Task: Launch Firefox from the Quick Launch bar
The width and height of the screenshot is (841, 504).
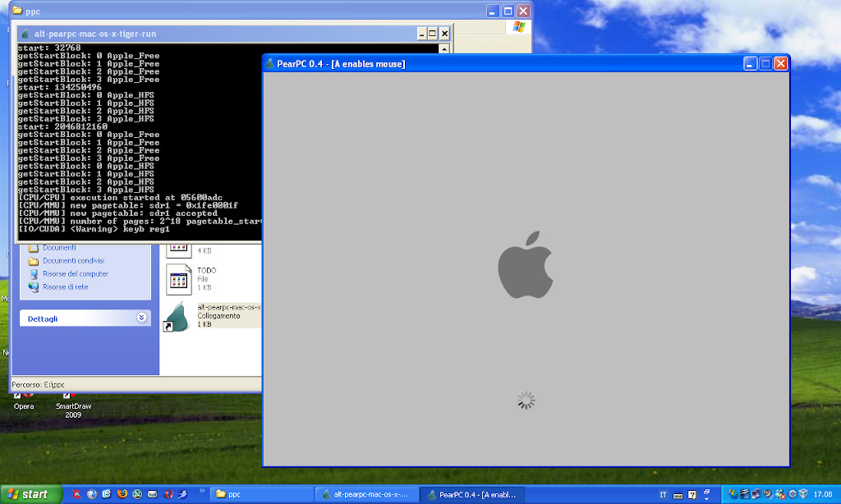Action: (x=122, y=494)
